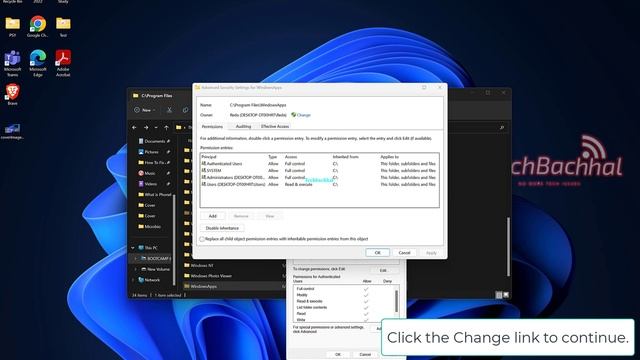
Task: Open Music in Explorer sidebar
Action: pos(149,173)
